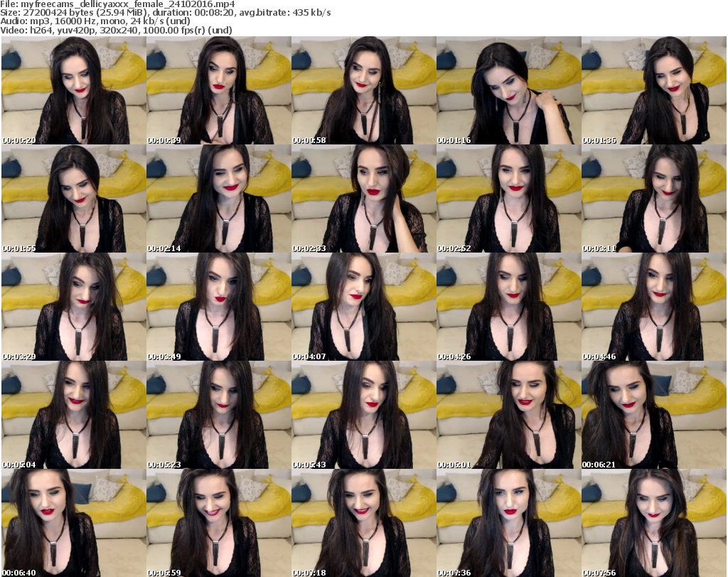The image size is (728, 577).
Task: Click the thumbnail labeled 00:07:56
Action: click(654, 523)
